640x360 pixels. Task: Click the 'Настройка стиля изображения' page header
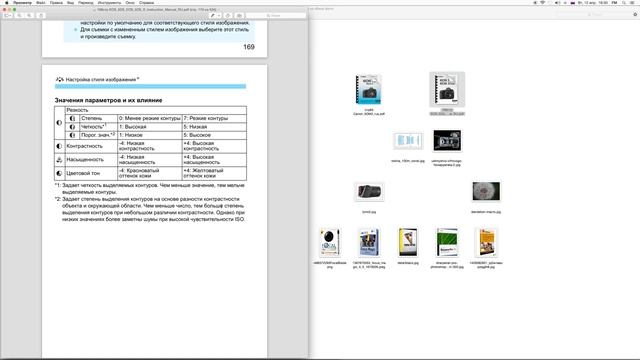(x=101, y=79)
